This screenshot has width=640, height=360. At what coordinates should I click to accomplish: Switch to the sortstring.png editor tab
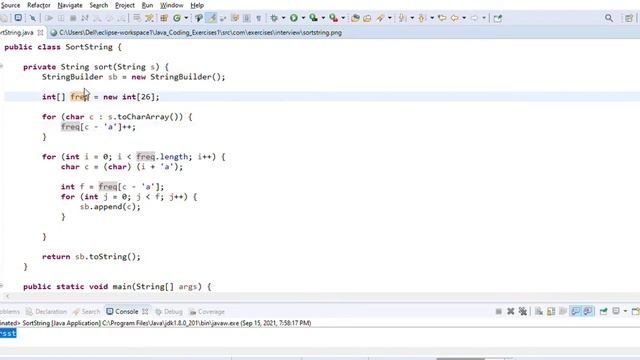pos(196,33)
